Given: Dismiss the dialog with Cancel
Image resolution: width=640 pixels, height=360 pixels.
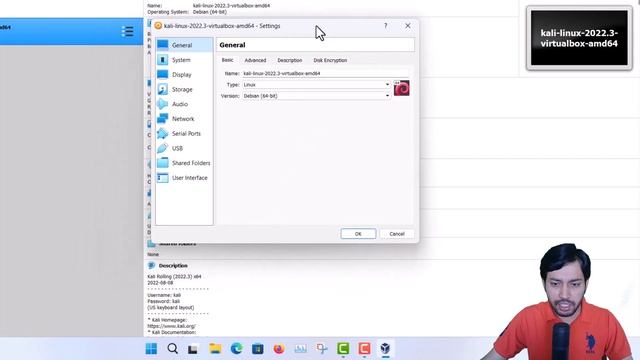Looking at the screenshot, I should [x=397, y=234].
